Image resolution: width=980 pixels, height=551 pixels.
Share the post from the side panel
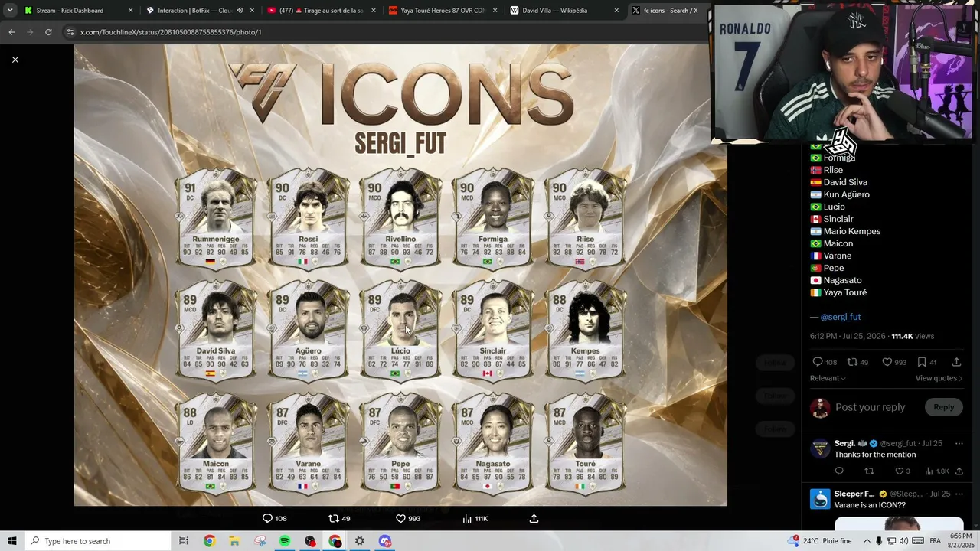point(956,362)
